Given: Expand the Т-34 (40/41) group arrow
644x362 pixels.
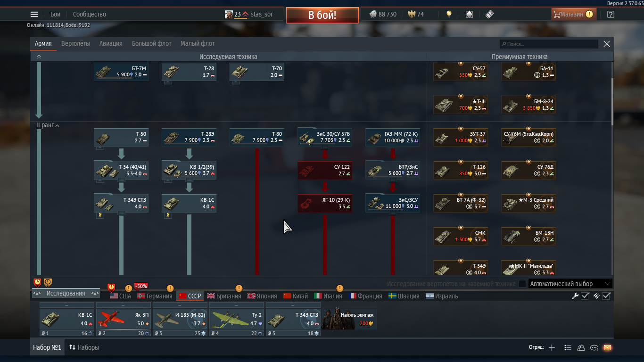Looking at the screenshot, I should point(121,180).
